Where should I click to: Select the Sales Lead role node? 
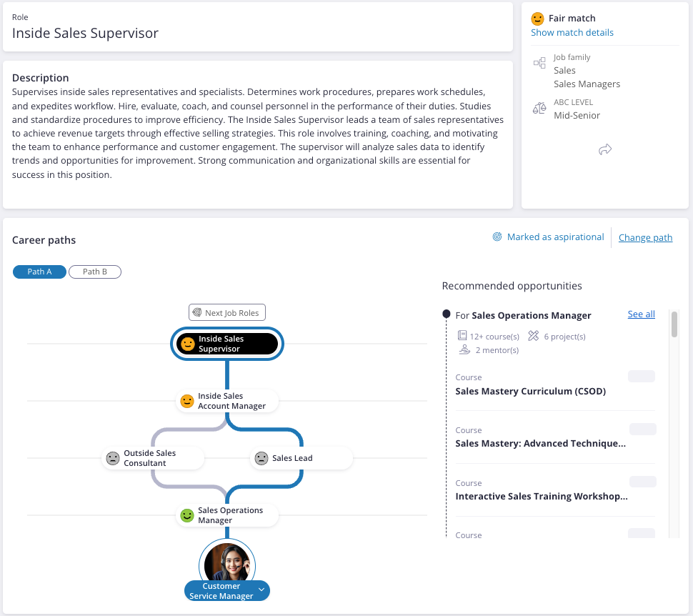[301, 458]
